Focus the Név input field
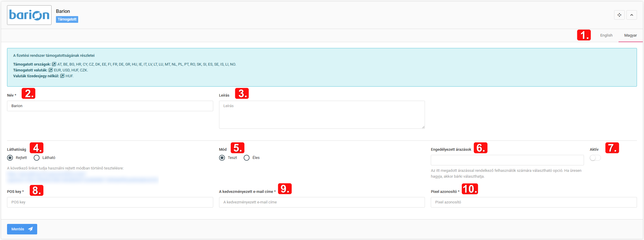The width and height of the screenshot is (644, 240). pos(110,106)
